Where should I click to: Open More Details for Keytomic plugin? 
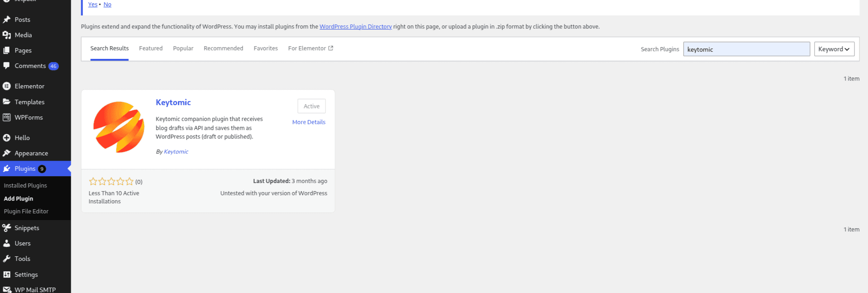[x=309, y=122]
